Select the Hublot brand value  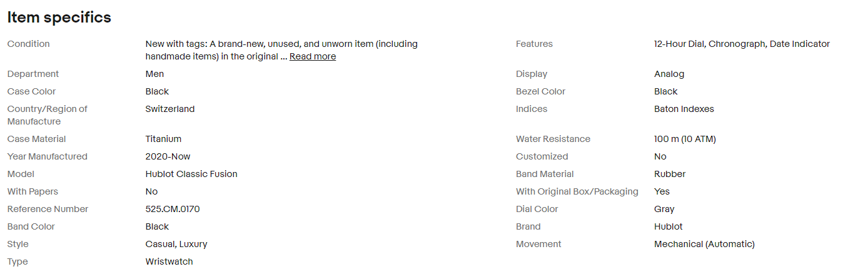(669, 226)
